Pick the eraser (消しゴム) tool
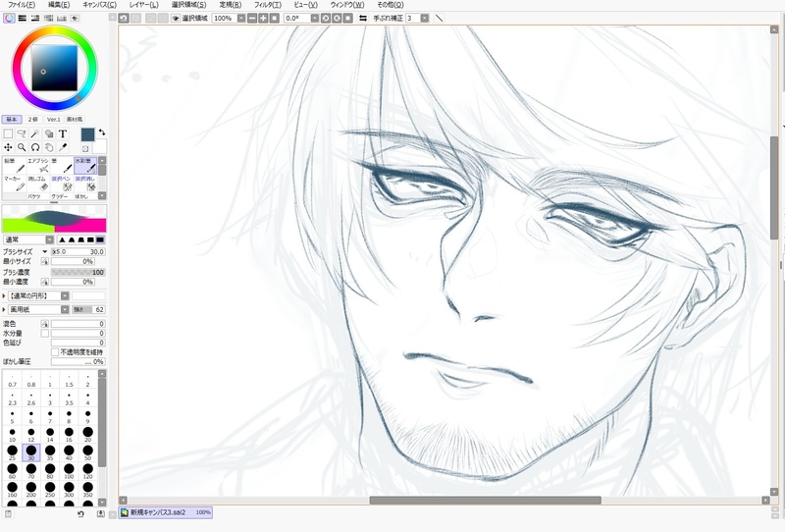 point(37,184)
